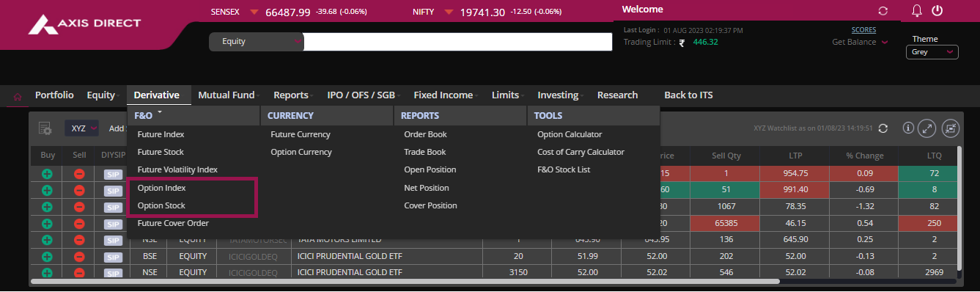Expand the Reports navigation menu
Image resolution: width=980 pixels, height=292 pixels.
(x=292, y=95)
